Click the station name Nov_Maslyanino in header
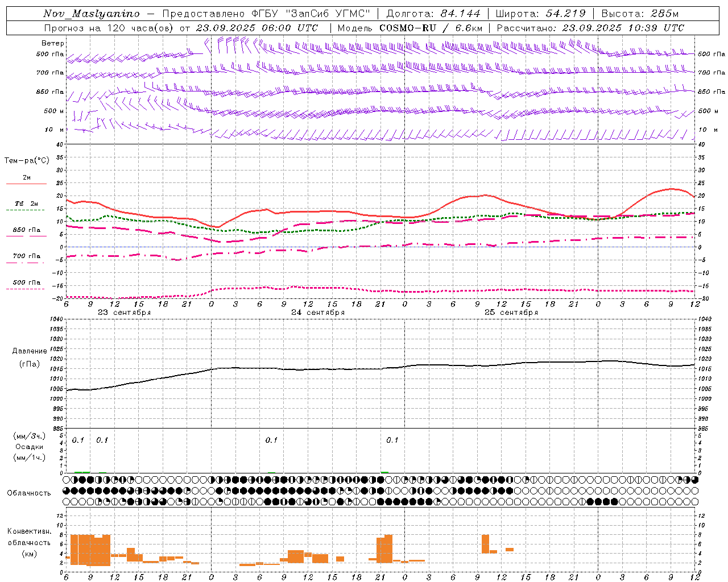 pyautogui.click(x=92, y=14)
